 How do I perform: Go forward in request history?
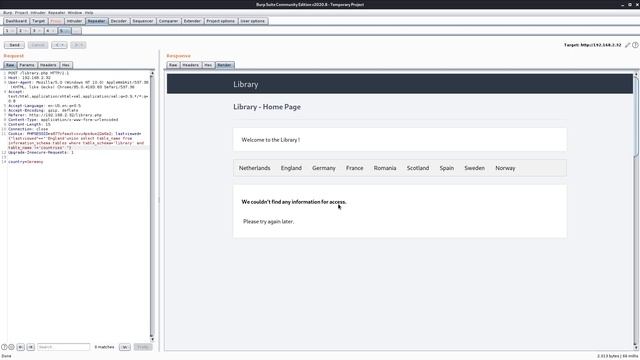tap(78, 45)
